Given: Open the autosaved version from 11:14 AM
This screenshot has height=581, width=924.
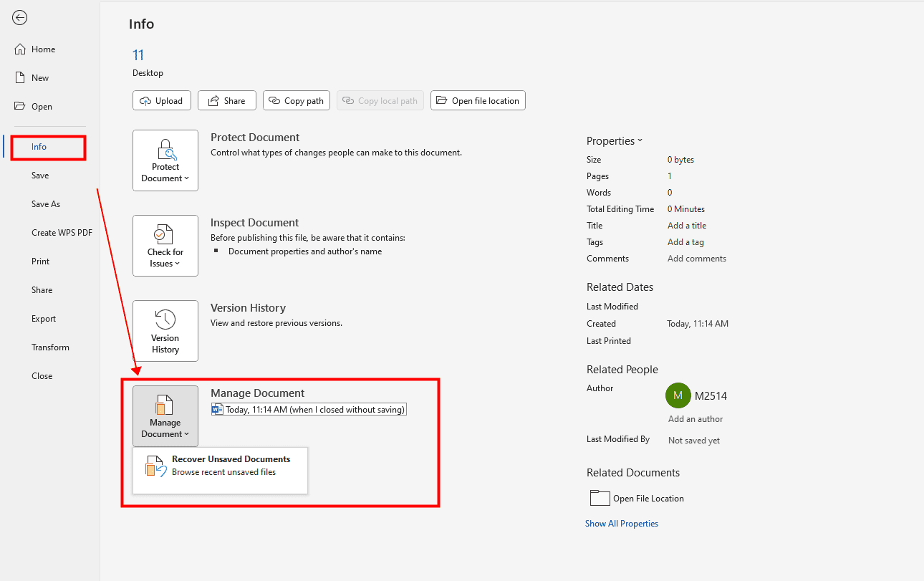Looking at the screenshot, I should click(x=309, y=410).
